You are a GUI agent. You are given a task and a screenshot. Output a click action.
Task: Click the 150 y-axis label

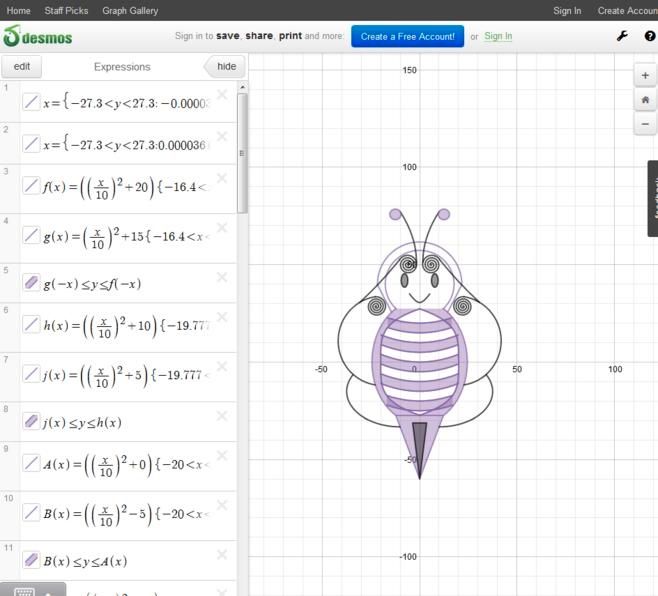pos(410,70)
